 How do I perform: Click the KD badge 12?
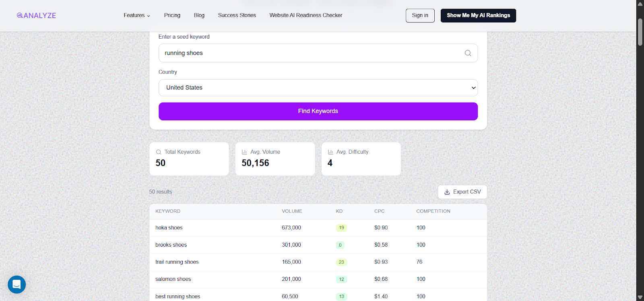341,279
